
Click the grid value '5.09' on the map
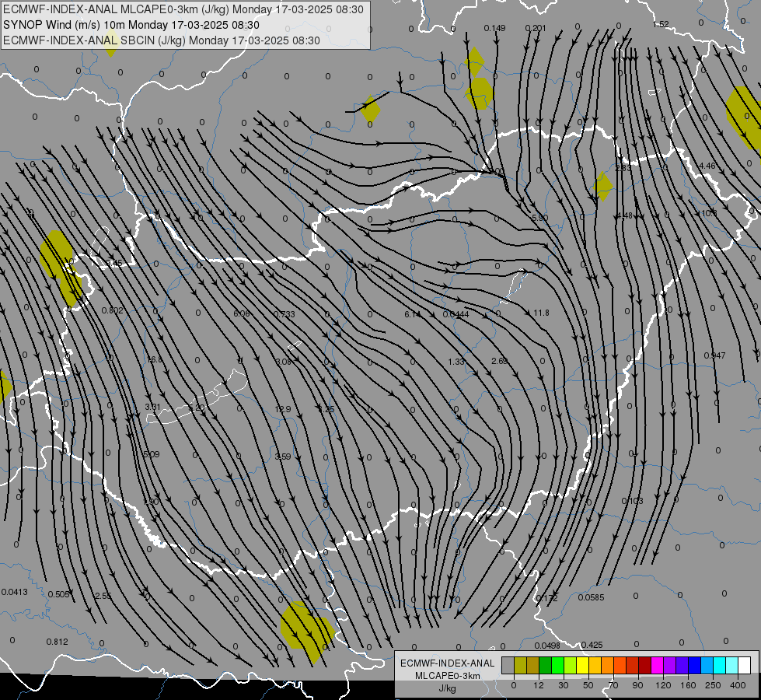coord(152,455)
